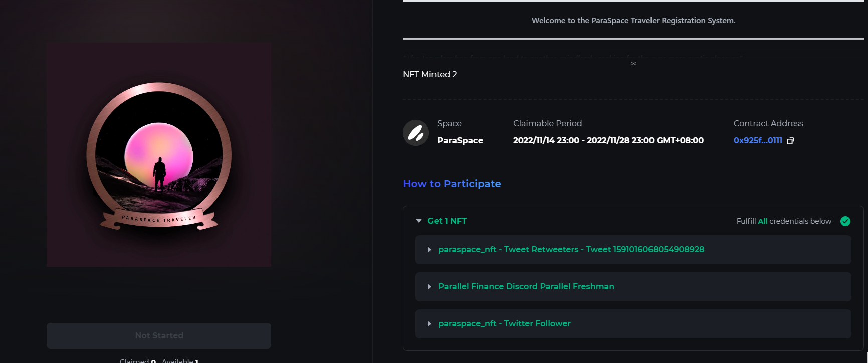
Task: Expand Parallel Finance Discord credential arrow
Action: pyautogui.click(x=429, y=287)
